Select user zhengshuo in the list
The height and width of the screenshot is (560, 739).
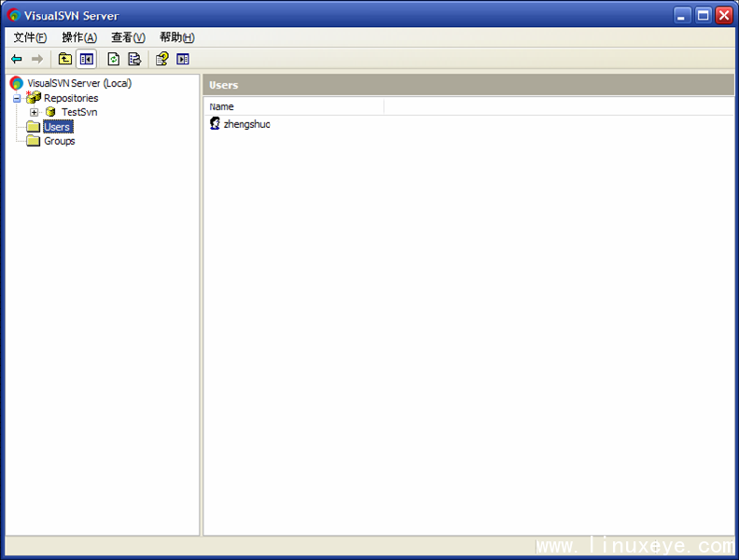point(247,124)
